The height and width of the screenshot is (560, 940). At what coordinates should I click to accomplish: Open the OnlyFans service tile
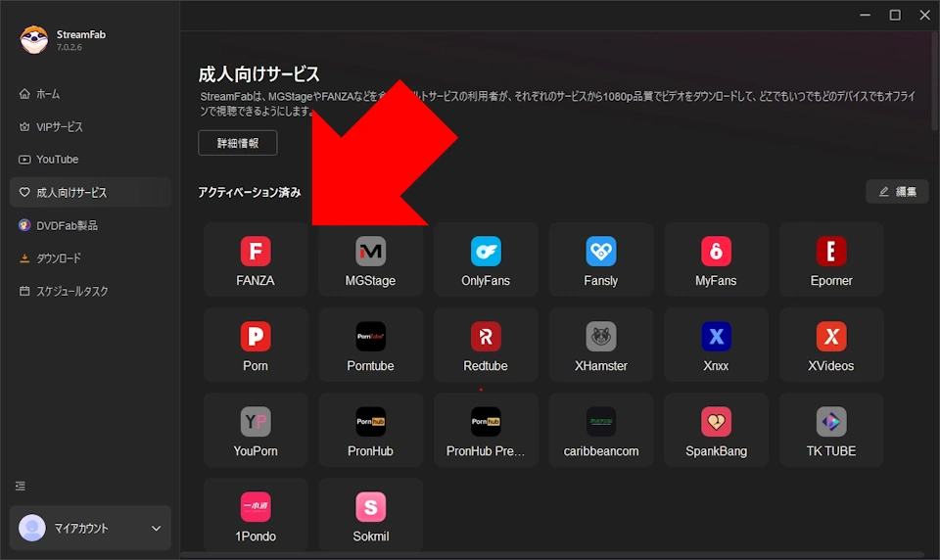click(x=486, y=259)
